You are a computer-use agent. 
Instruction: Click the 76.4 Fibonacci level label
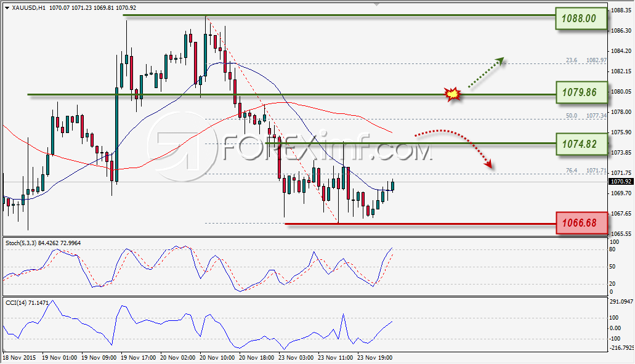[572, 171]
